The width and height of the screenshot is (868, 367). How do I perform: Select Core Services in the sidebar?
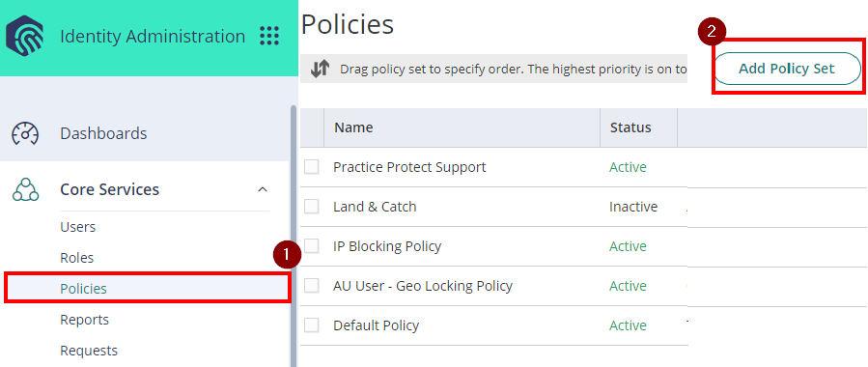click(110, 189)
